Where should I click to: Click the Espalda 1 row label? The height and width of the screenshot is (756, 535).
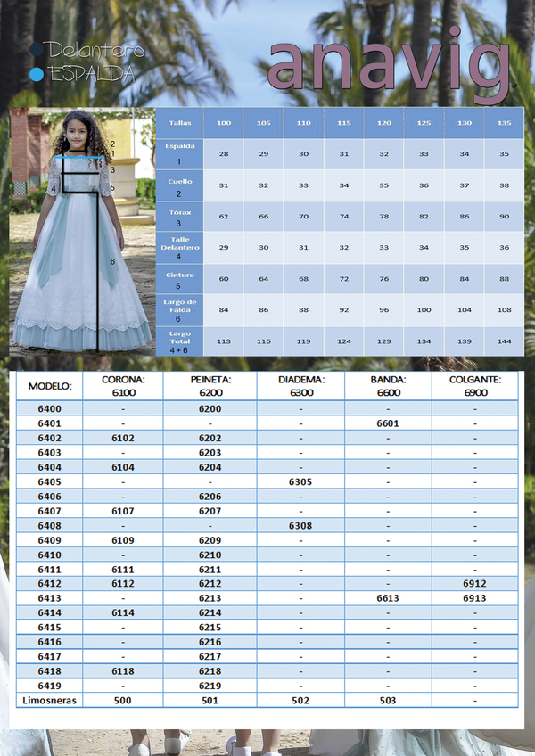tap(180, 154)
